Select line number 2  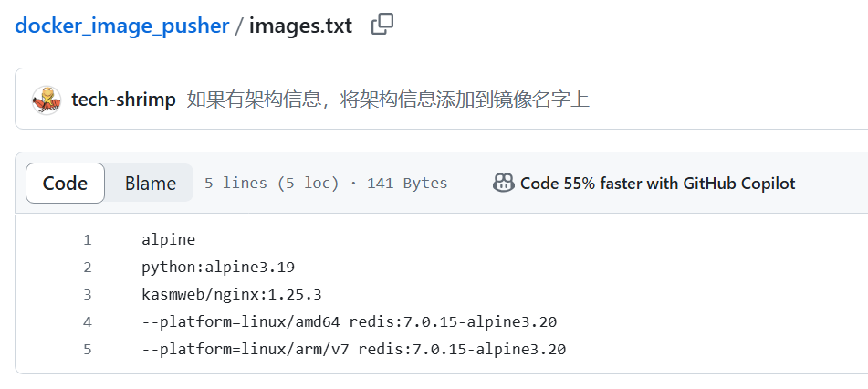(87, 268)
